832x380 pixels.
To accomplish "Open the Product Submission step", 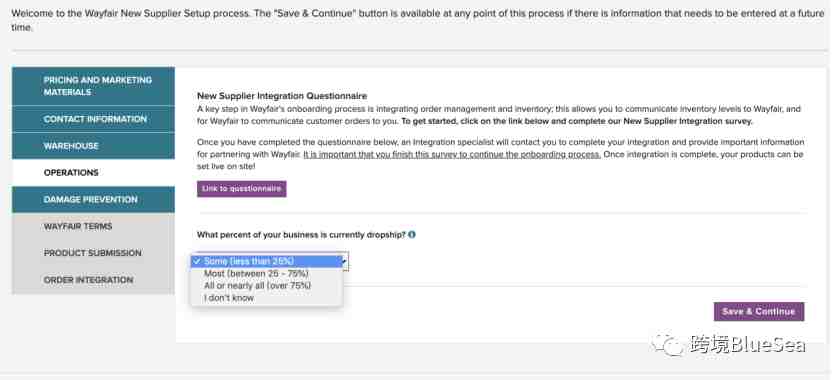I will [x=93, y=253].
